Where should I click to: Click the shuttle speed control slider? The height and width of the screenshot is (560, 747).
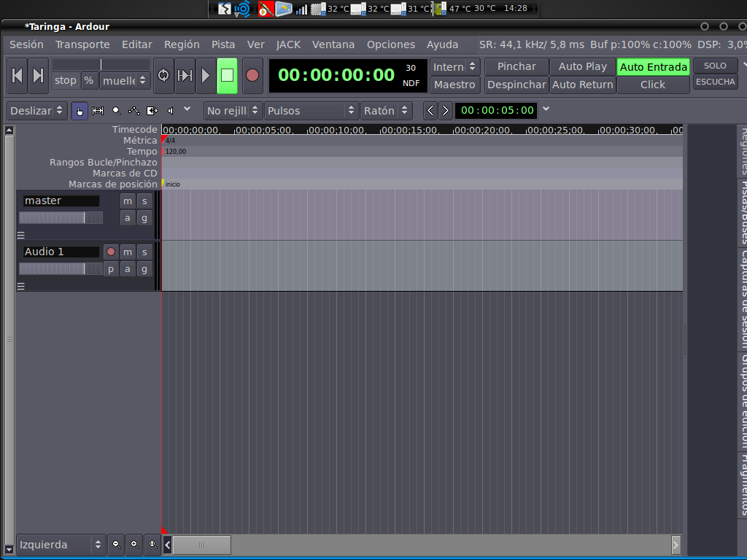tap(101, 64)
